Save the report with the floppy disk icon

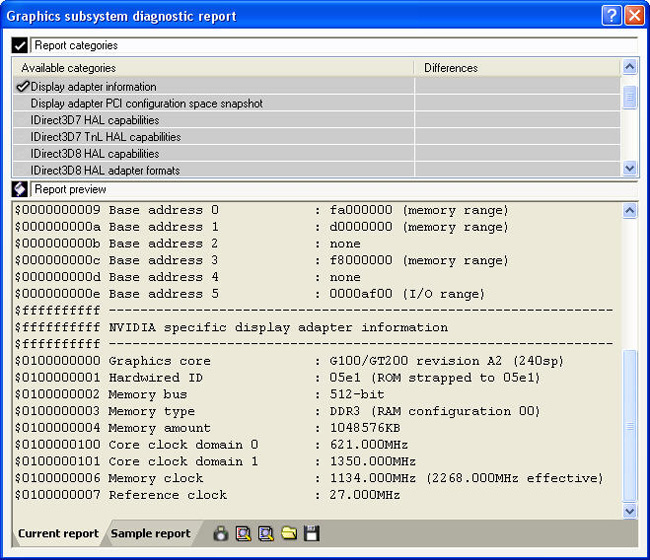click(x=311, y=533)
